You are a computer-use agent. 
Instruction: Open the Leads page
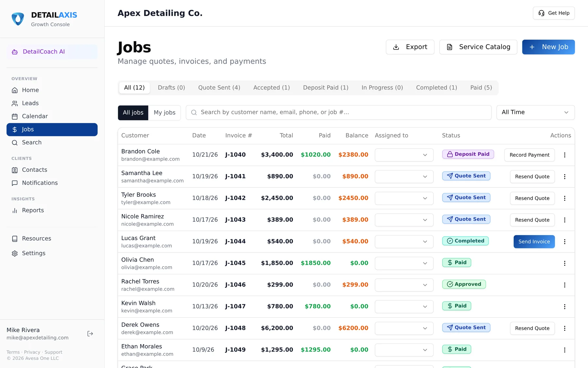pyautogui.click(x=52, y=103)
